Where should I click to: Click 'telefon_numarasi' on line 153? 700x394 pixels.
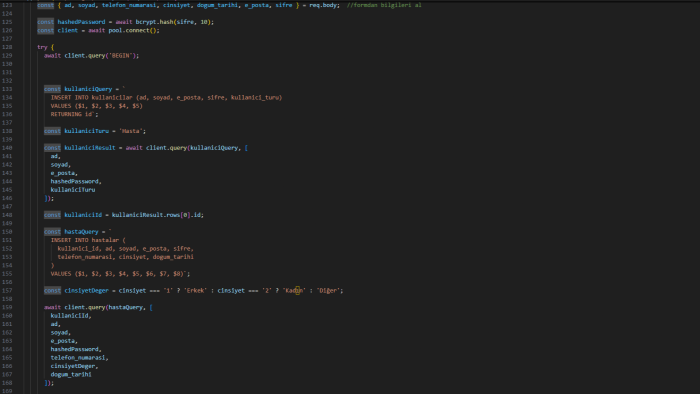point(86,257)
